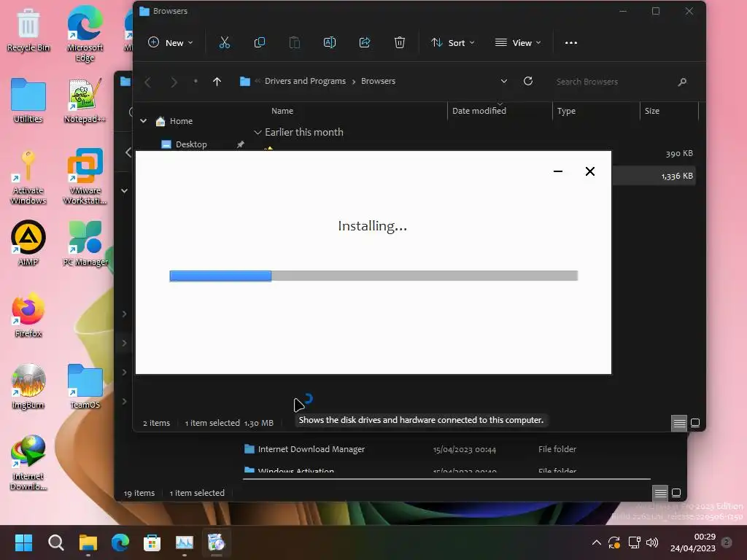This screenshot has width=747, height=560.
Task: Click the Delete trash icon in toolbar
Action: (400, 42)
